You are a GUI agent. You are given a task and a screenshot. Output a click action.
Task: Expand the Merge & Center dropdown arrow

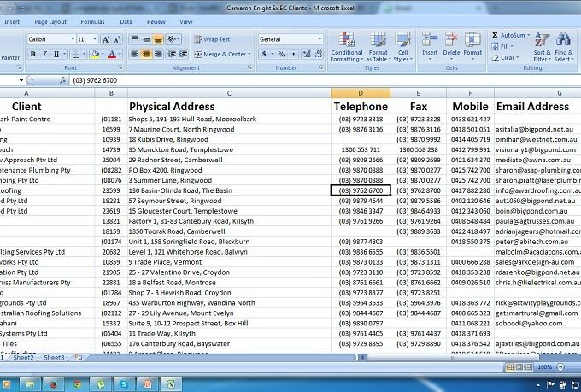point(249,54)
